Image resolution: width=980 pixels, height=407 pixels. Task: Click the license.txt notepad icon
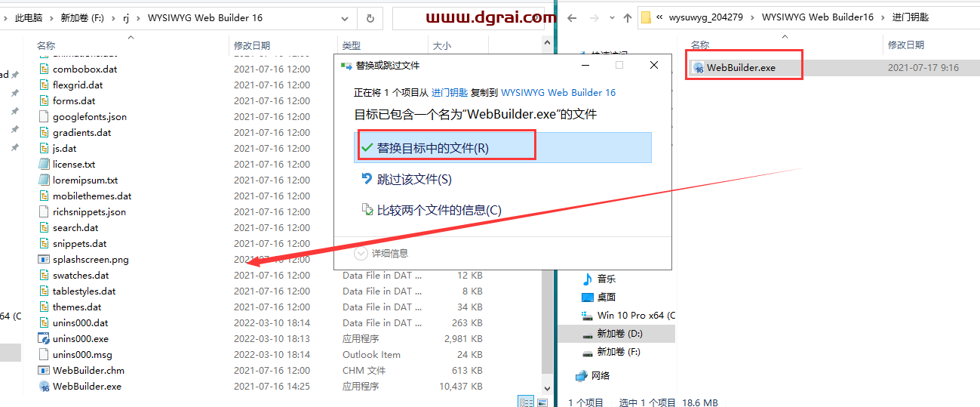click(x=44, y=164)
